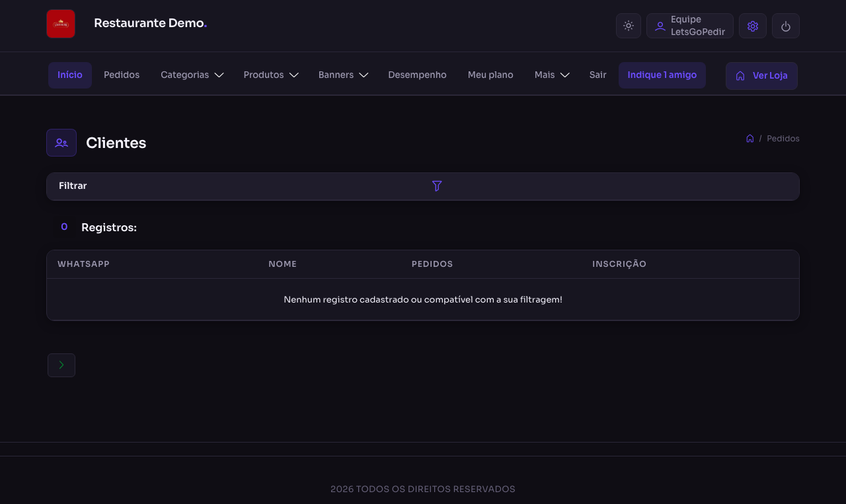Expand the Banners dropdown
The image size is (846, 504).
343,75
